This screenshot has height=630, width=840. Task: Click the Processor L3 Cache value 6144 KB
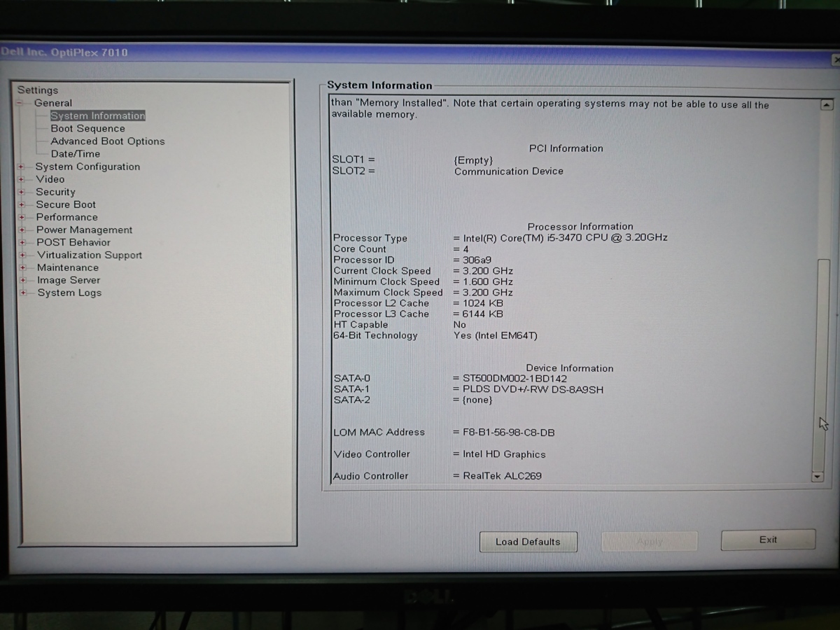tap(482, 314)
